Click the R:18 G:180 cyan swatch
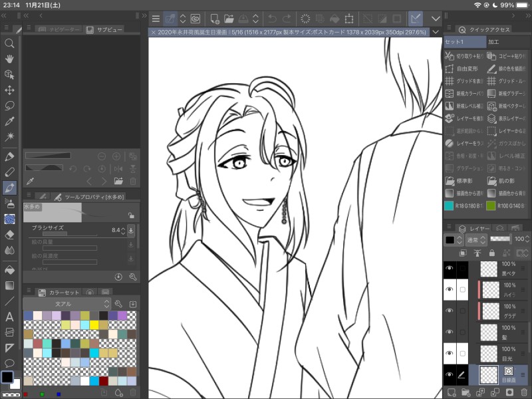 pyautogui.click(x=450, y=205)
